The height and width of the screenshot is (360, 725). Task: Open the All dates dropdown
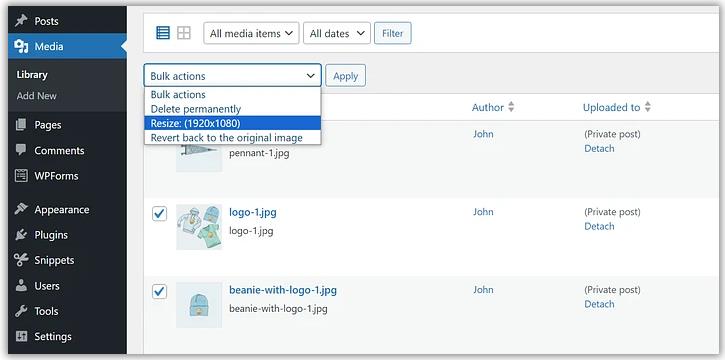tap(337, 33)
